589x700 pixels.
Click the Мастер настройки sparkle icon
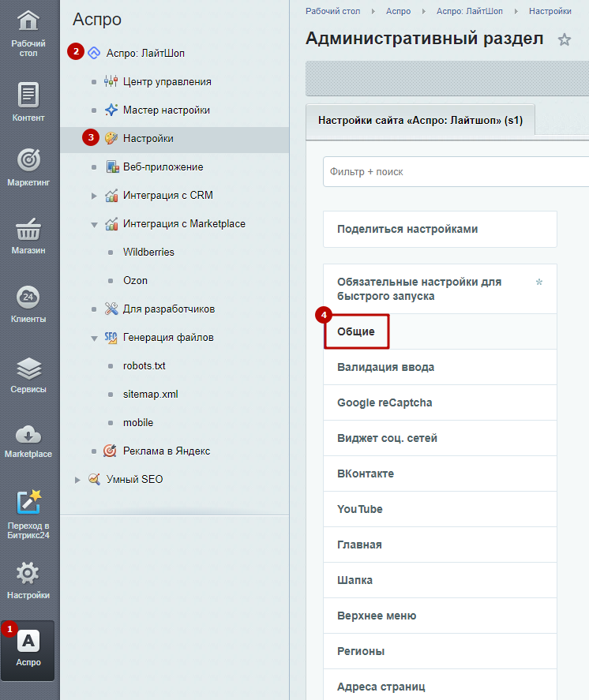tap(111, 110)
